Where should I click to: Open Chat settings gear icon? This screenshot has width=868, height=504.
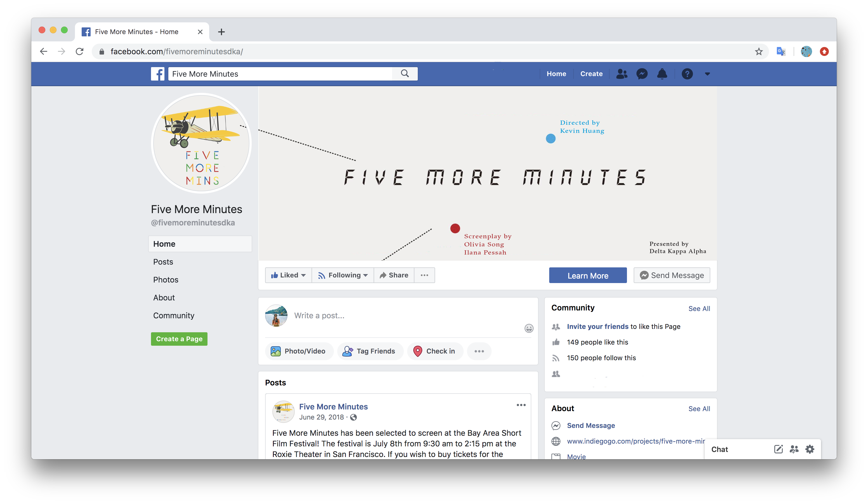(810, 449)
